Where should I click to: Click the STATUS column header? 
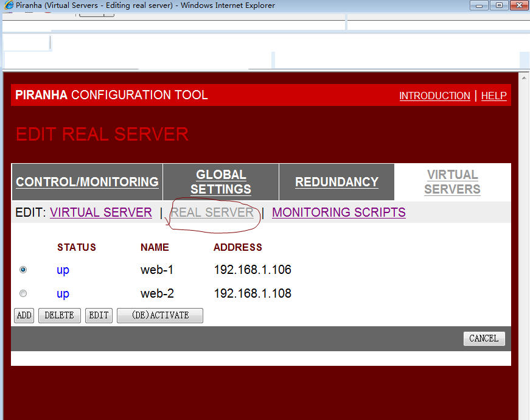(77, 247)
